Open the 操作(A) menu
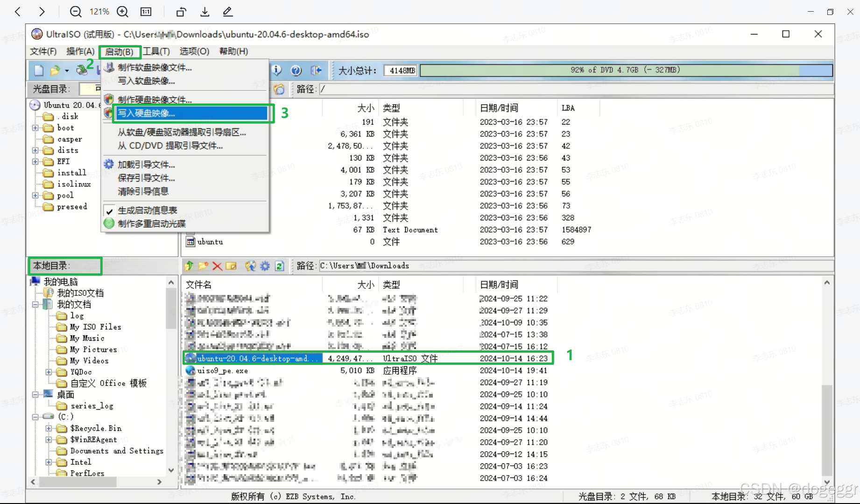The width and height of the screenshot is (860, 504). pos(80,51)
